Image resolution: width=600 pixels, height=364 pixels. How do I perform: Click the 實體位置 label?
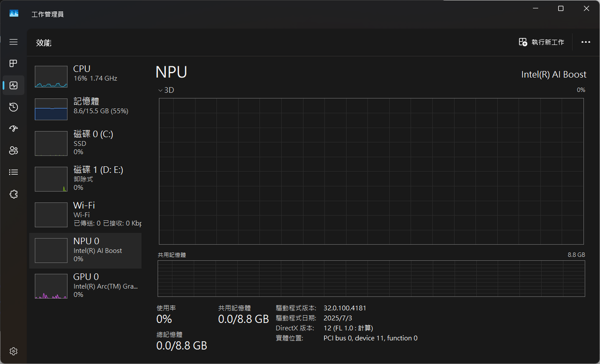point(290,338)
